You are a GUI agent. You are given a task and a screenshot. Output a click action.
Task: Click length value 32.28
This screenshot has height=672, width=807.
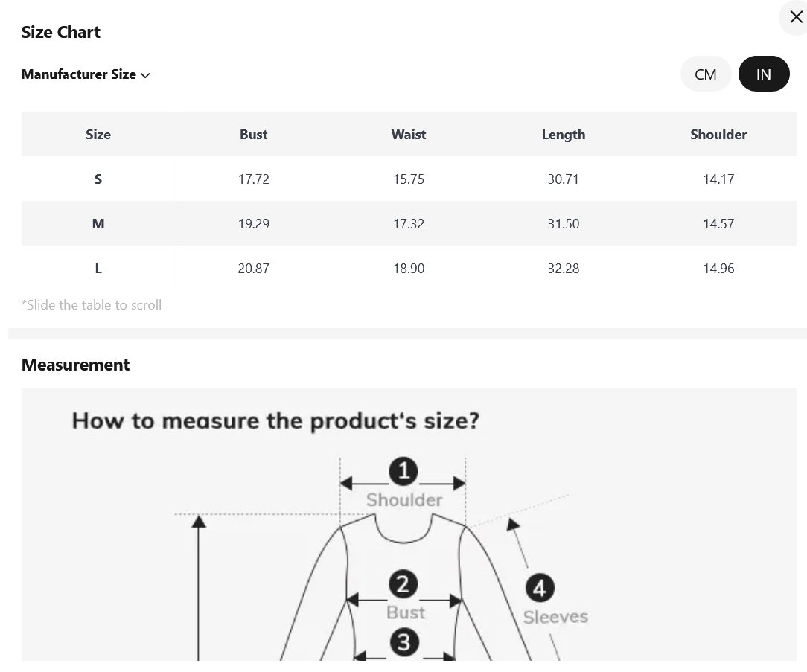[x=564, y=269]
